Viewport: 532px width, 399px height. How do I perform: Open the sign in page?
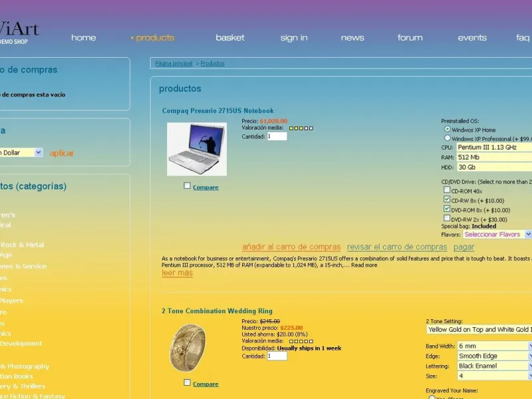(294, 38)
